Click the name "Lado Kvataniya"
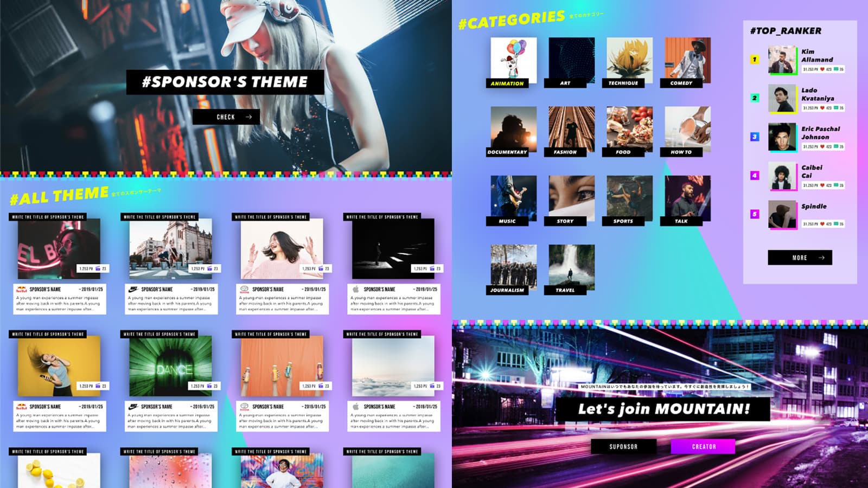Image resolution: width=868 pixels, height=488 pixels. coord(818,94)
